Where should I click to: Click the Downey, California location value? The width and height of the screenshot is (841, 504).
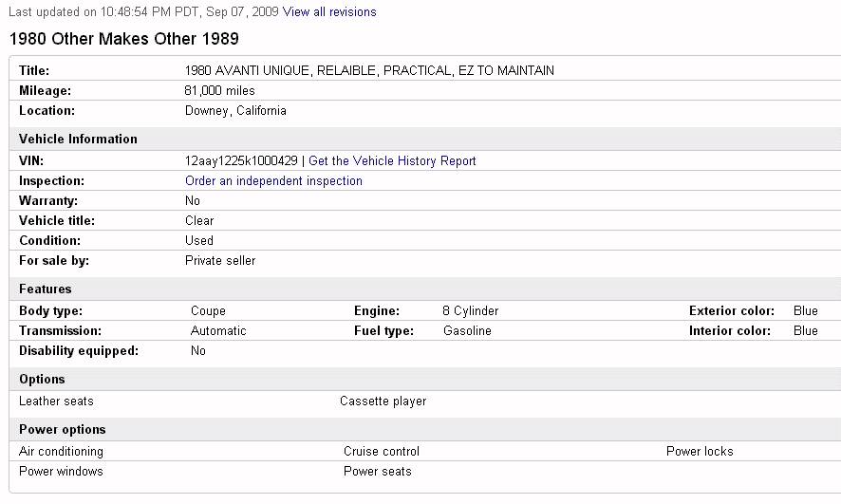(235, 111)
